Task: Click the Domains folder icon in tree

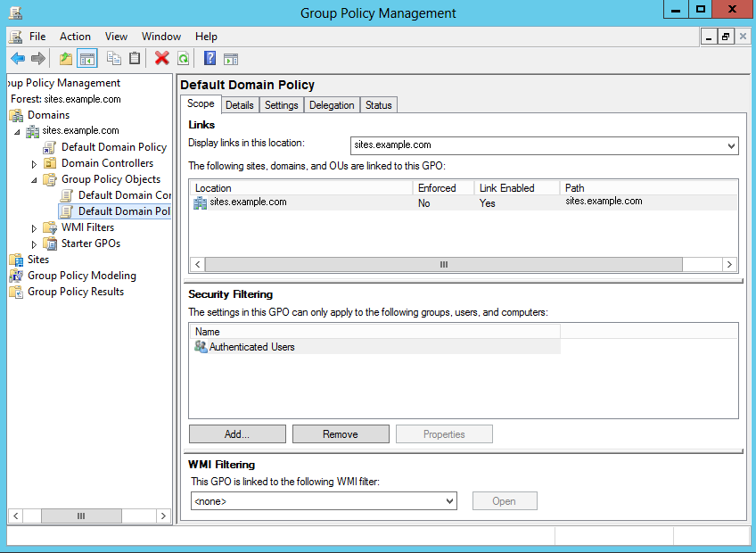Action: point(16,115)
